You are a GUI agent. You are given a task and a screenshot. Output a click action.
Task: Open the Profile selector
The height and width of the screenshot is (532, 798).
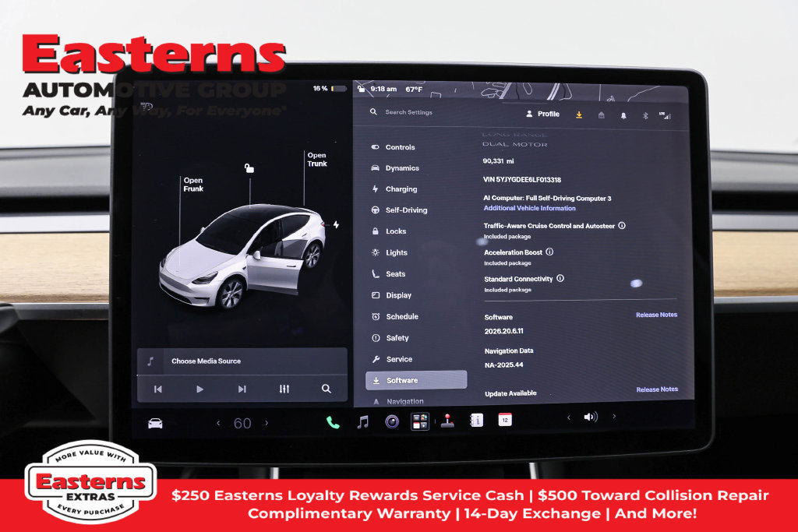(x=542, y=114)
